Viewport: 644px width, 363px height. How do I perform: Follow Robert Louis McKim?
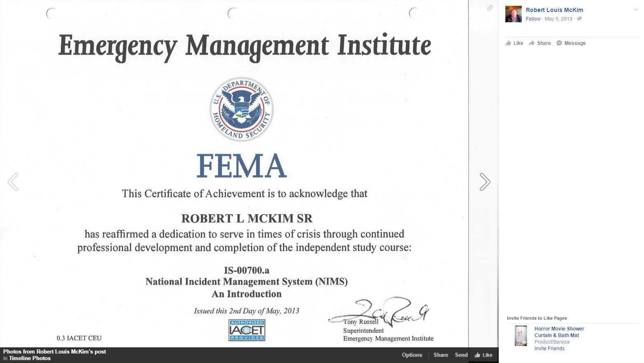click(533, 19)
